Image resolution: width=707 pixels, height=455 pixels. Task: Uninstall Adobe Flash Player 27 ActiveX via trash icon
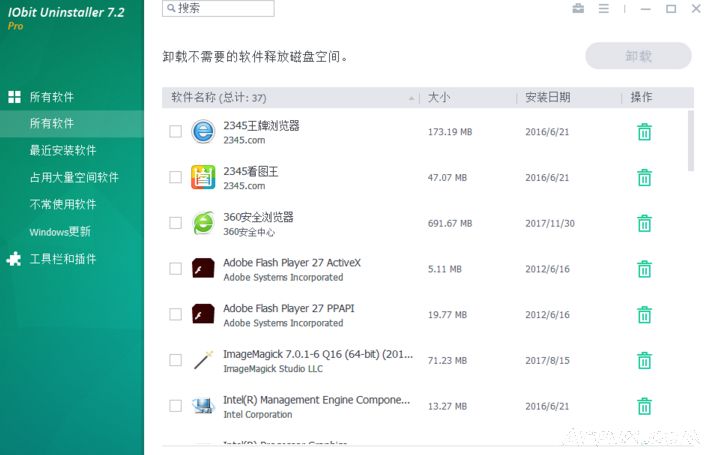644,269
